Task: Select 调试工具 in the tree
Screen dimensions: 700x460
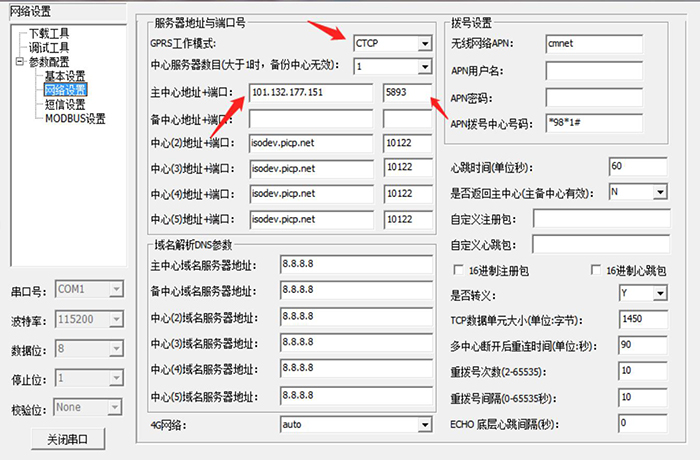Action: pyautogui.click(x=49, y=47)
